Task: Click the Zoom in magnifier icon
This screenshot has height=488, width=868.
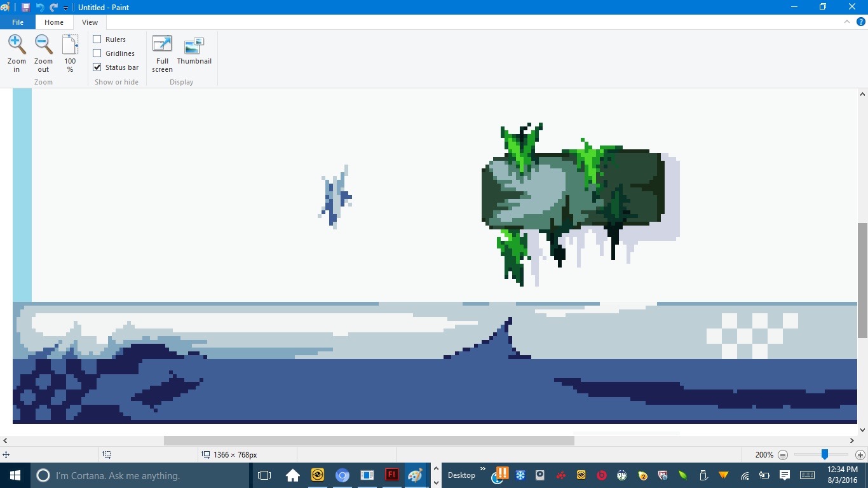Action: [17, 44]
